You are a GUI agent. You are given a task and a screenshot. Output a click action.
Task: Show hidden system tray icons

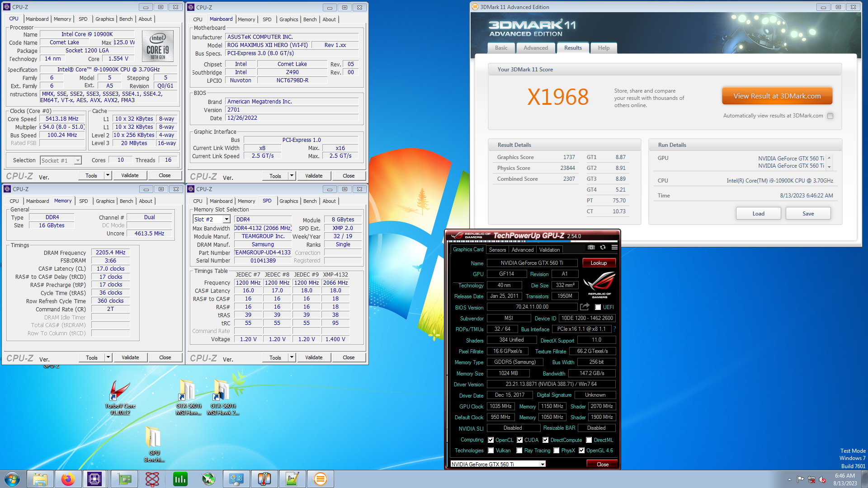click(x=790, y=479)
